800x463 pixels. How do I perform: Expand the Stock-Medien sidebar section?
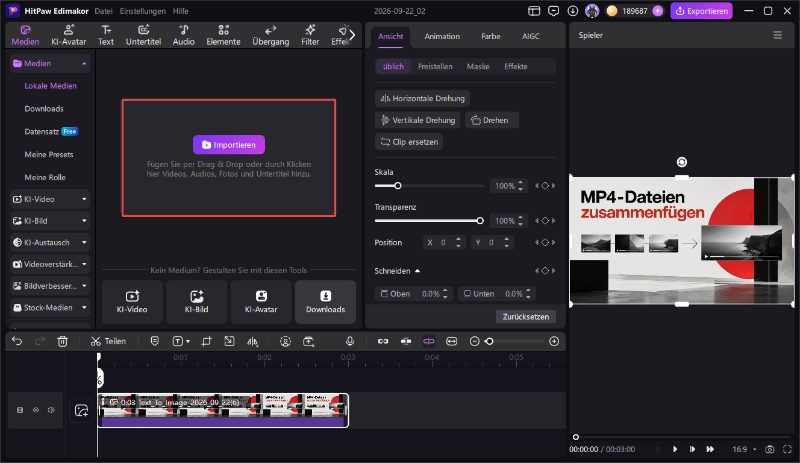click(x=50, y=308)
